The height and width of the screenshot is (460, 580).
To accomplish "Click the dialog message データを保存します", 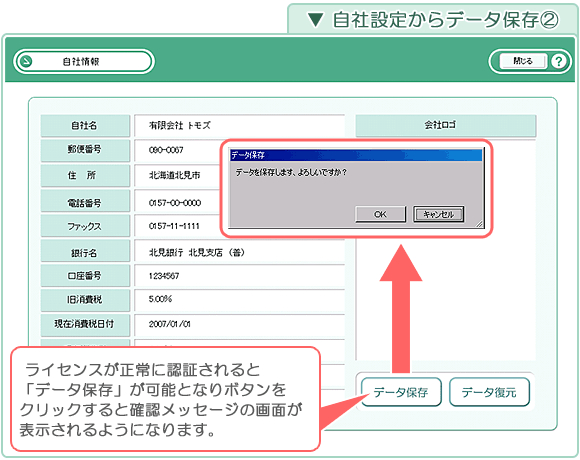I will pos(291,172).
